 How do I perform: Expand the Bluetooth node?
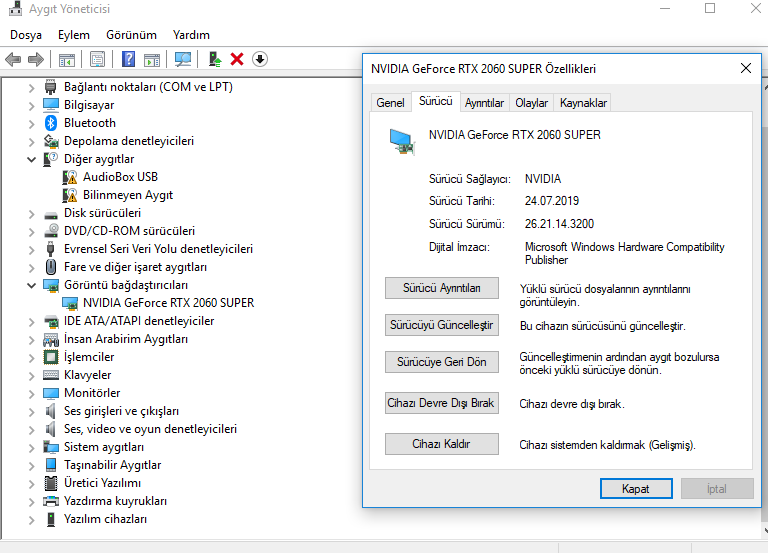point(31,123)
